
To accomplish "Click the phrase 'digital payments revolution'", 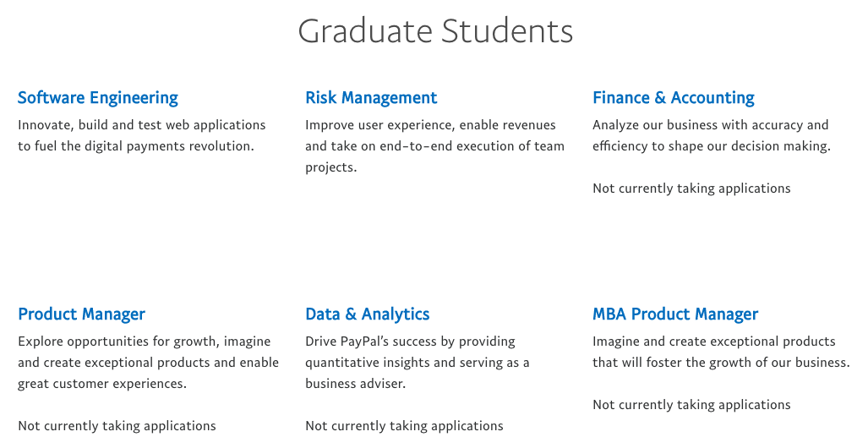I will point(169,146).
